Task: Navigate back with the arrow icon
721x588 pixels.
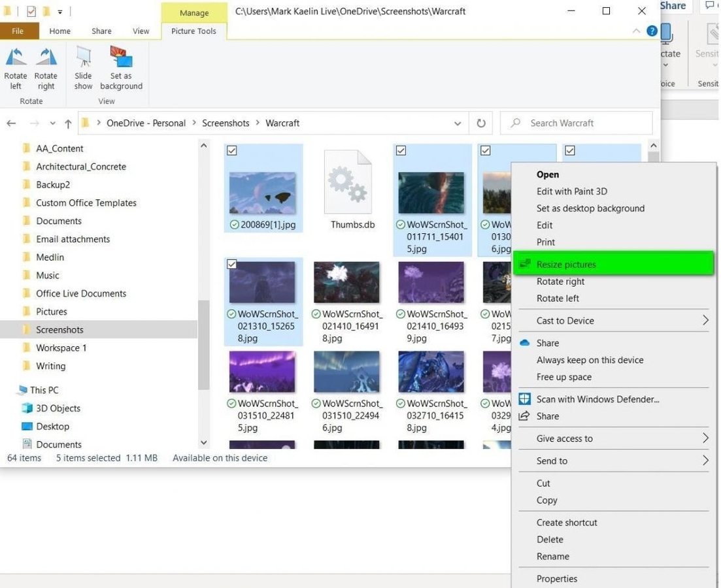Action: click(10, 123)
